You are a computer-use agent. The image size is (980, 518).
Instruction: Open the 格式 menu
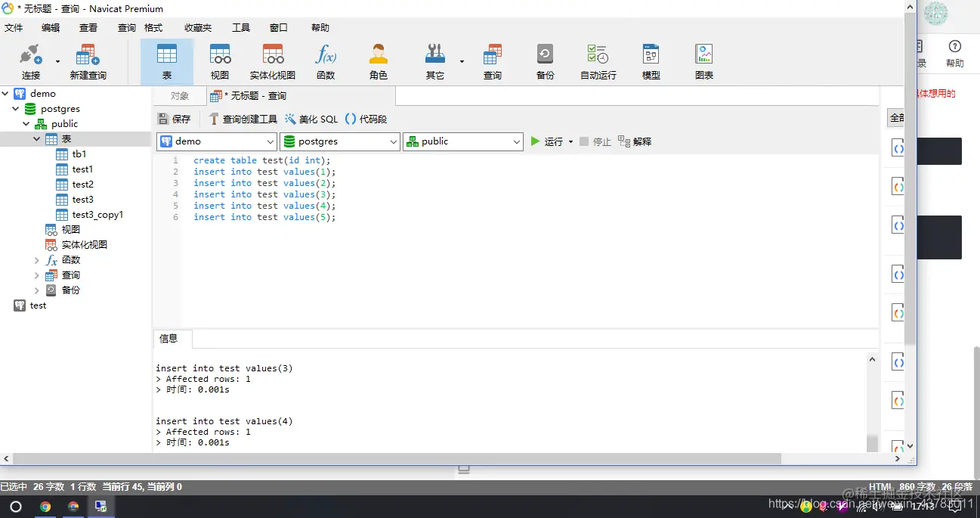tap(153, 28)
